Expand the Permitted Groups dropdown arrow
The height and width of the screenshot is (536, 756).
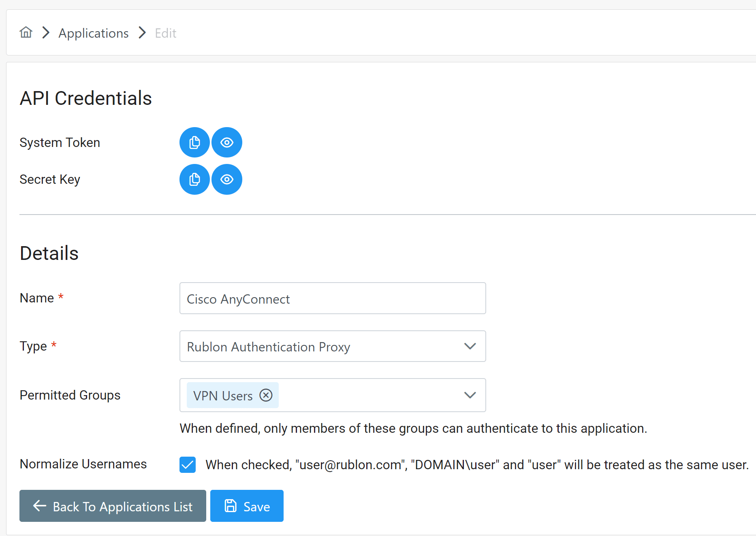point(470,395)
